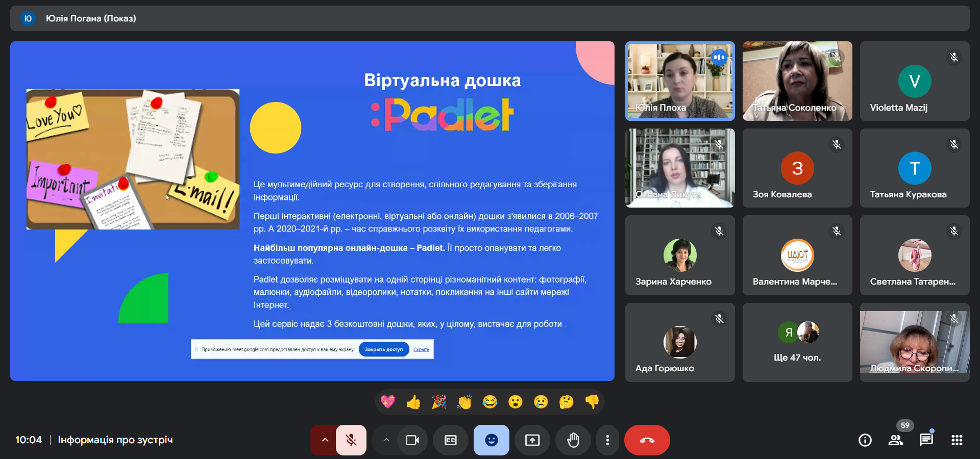Click the Скрыть link

tap(421, 349)
